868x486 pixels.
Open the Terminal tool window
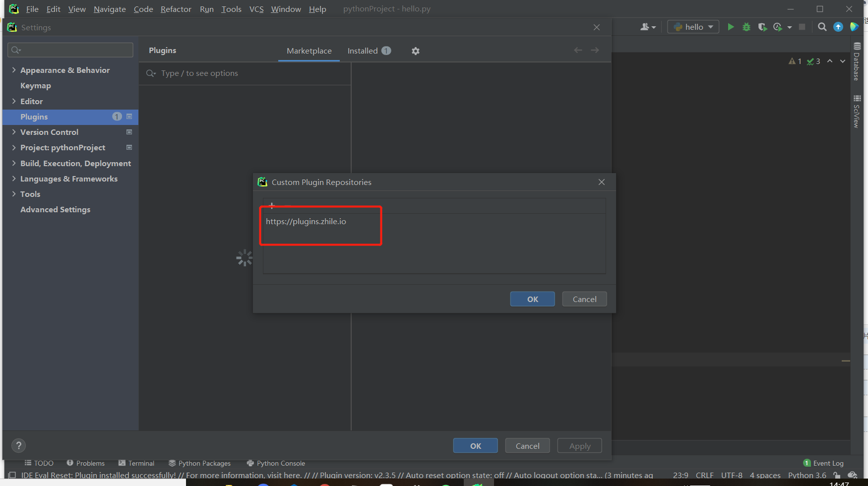(136, 463)
